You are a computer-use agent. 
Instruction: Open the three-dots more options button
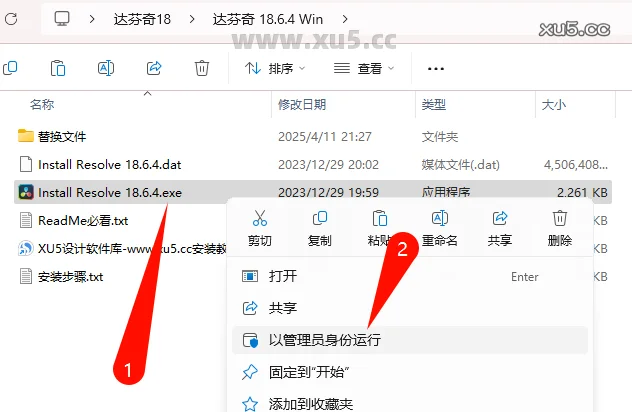[436, 69]
